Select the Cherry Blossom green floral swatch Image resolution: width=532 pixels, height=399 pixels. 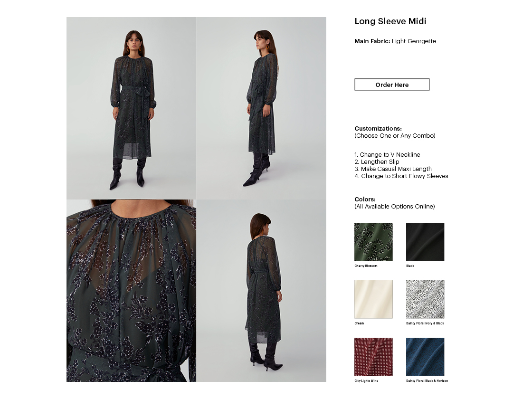click(373, 242)
